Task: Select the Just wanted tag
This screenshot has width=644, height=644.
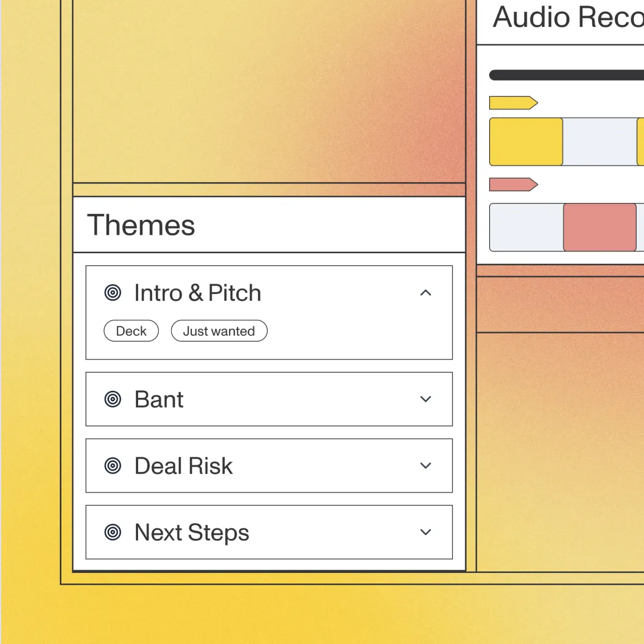Action: (x=219, y=331)
